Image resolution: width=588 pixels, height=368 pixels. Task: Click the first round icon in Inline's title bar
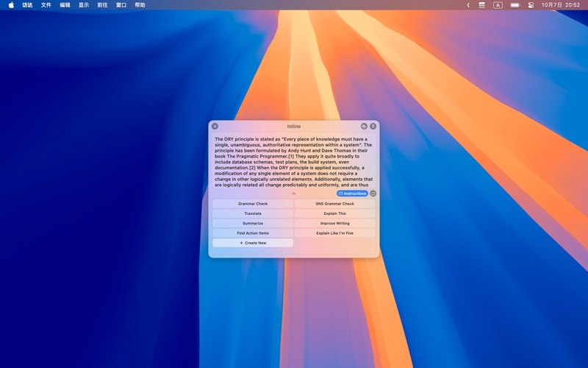click(364, 127)
